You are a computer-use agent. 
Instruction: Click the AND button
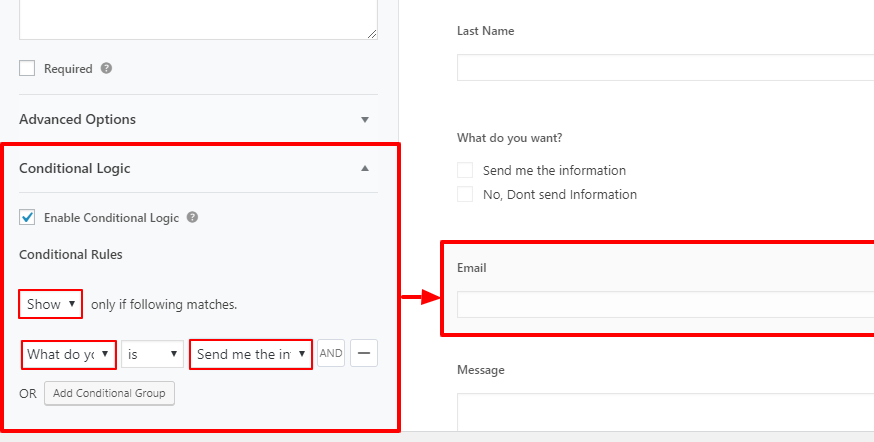(x=331, y=353)
